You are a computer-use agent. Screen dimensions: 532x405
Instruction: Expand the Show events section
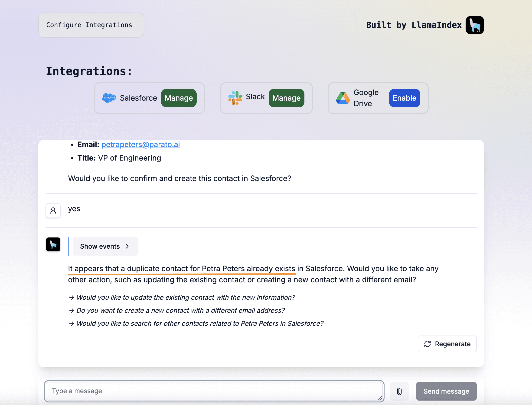[105, 246]
